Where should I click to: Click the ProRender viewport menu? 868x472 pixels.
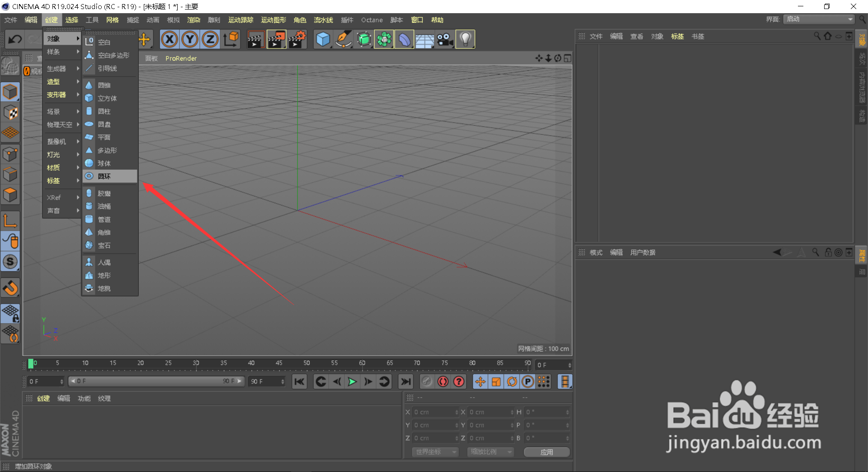181,58
